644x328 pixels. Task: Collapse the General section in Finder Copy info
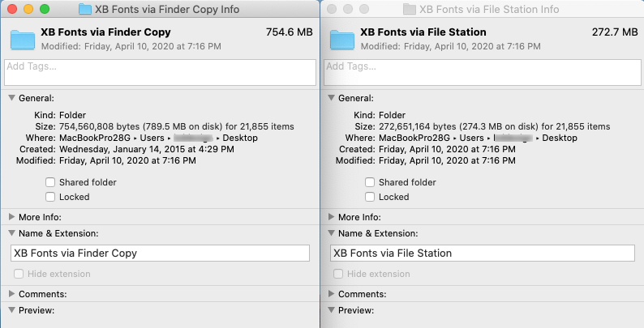(x=12, y=98)
